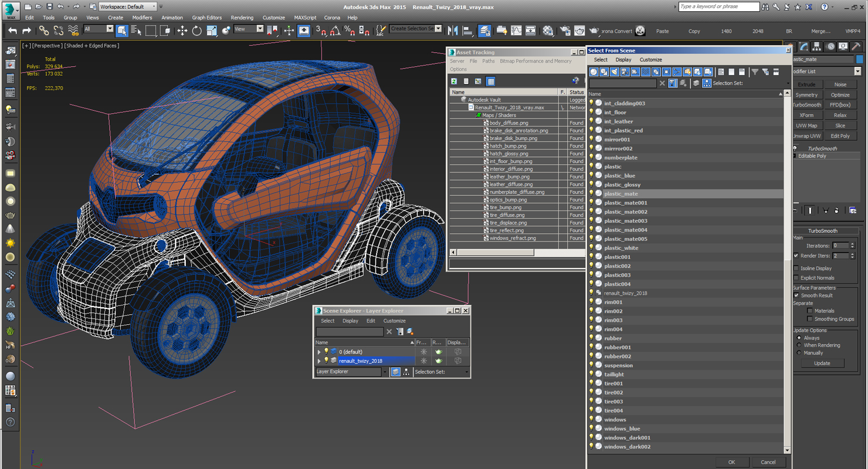868x469 pixels.
Task: Choose the Select and Scale tool
Action: [x=212, y=30]
